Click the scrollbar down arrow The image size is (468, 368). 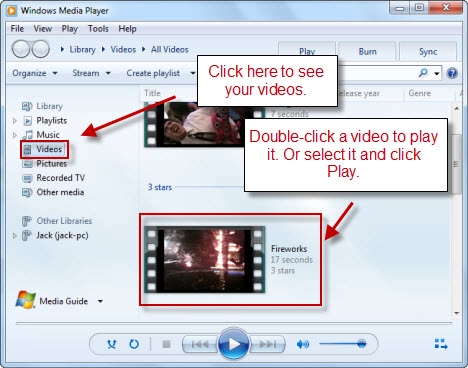457,313
